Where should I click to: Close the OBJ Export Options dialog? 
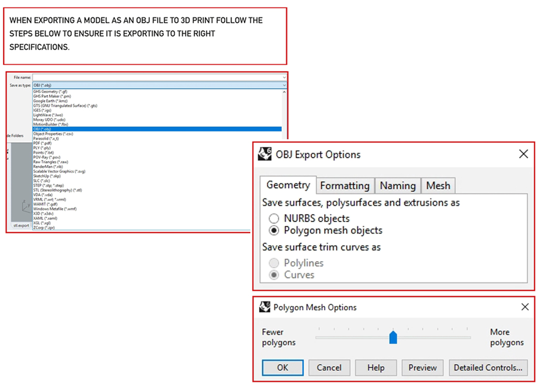pos(523,154)
